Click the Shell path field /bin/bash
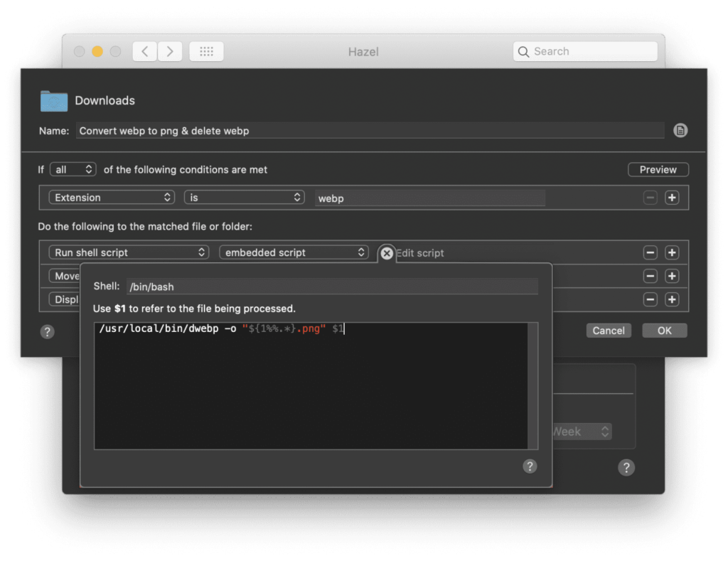Image resolution: width=728 pixels, height=561 pixels. tap(331, 287)
